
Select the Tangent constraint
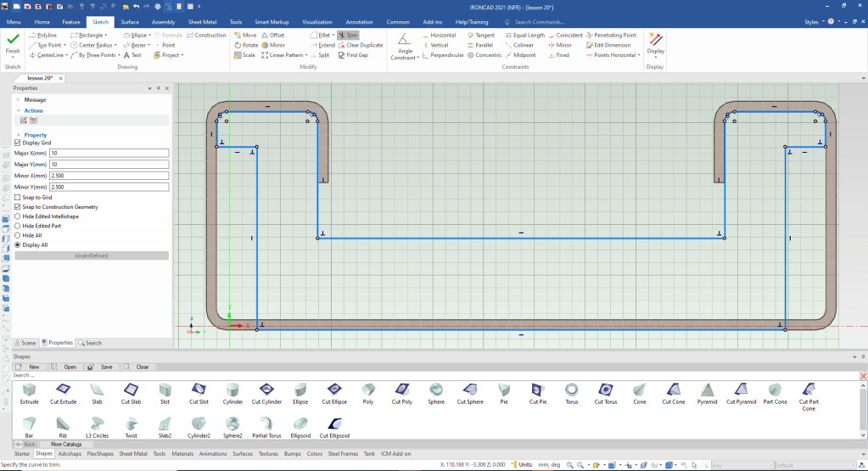tap(480, 35)
